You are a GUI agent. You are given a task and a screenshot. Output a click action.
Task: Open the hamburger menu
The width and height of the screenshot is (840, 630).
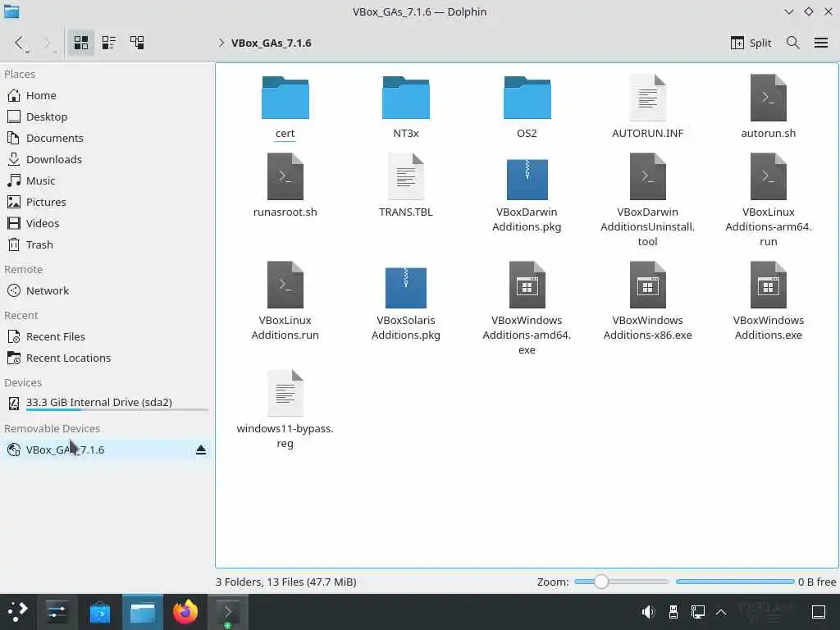coord(820,43)
